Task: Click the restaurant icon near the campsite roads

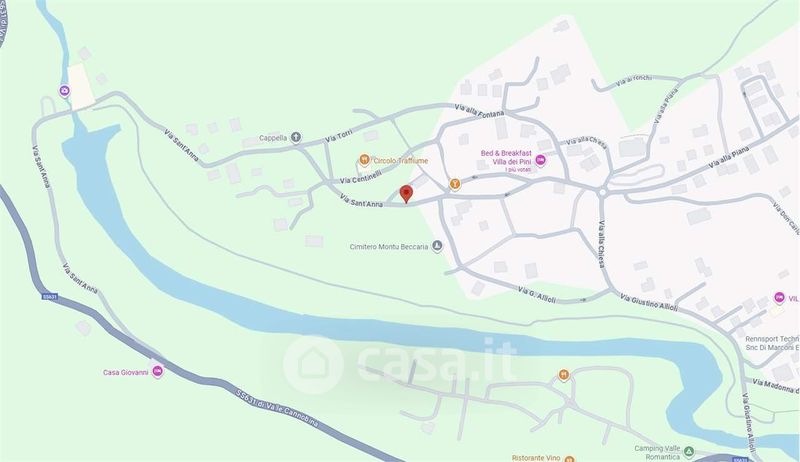Action: [563, 375]
